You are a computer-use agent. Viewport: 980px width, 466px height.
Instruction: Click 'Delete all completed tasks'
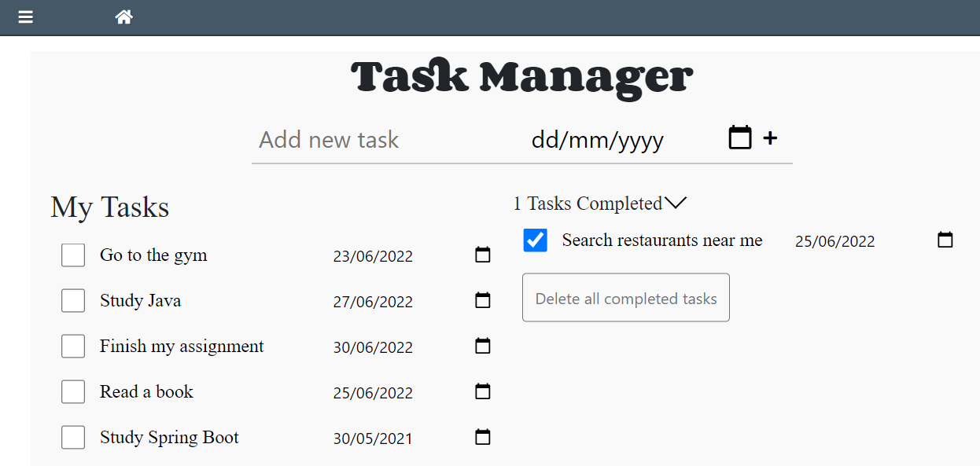[625, 298]
